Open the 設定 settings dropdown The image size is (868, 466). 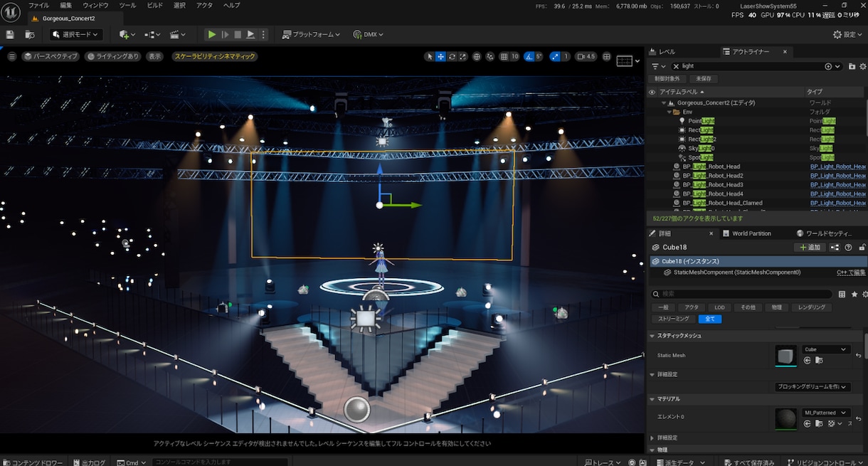[x=848, y=34]
